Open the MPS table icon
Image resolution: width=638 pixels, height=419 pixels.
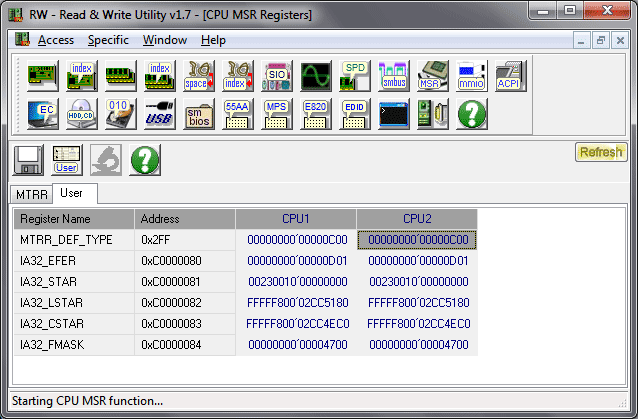277,114
